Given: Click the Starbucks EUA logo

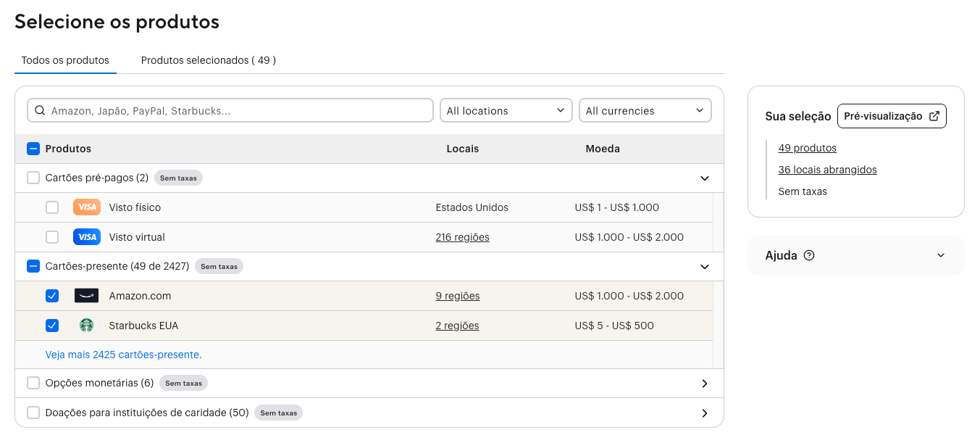Looking at the screenshot, I should click(x=86, y=326).
